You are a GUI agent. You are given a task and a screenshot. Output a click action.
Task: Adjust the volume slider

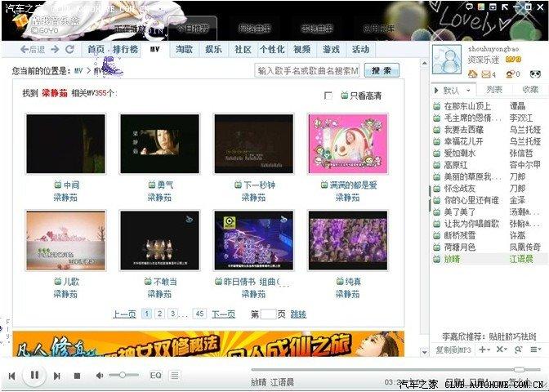[123, 375]
